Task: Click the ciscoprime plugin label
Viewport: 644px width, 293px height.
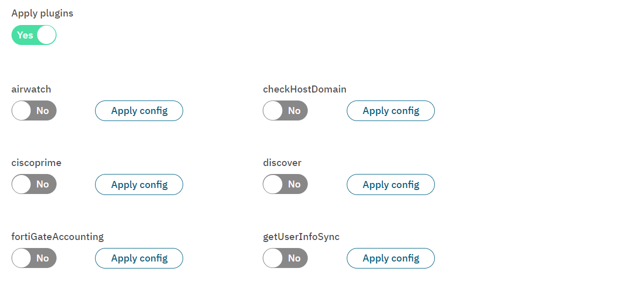Action: pyautogui.click(x=37, y=163)
